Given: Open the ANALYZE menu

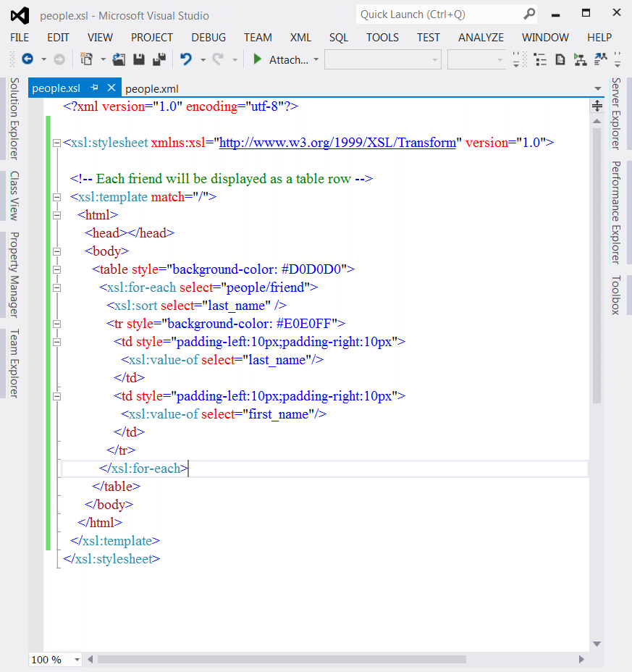Looking at the screenshot, I should tap(481, 38).
